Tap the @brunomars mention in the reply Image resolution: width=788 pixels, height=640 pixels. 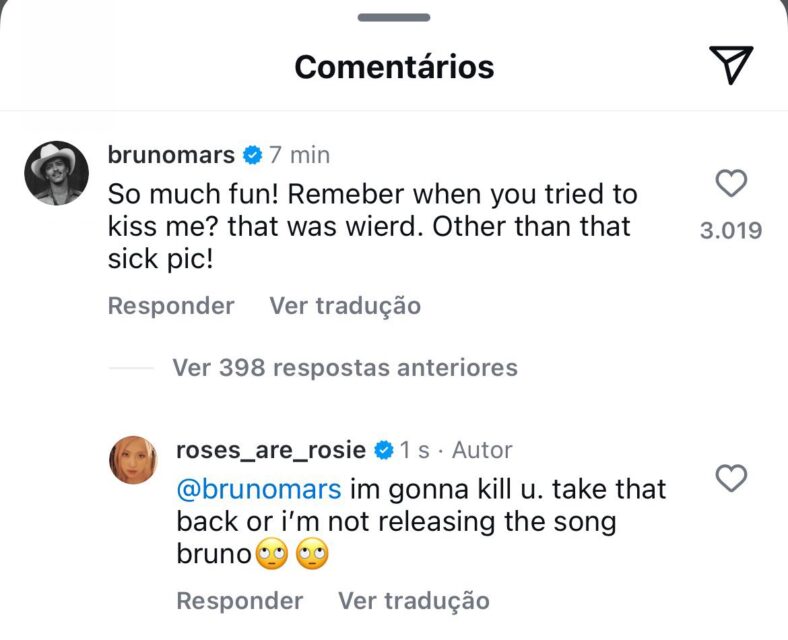pos(259,490)
